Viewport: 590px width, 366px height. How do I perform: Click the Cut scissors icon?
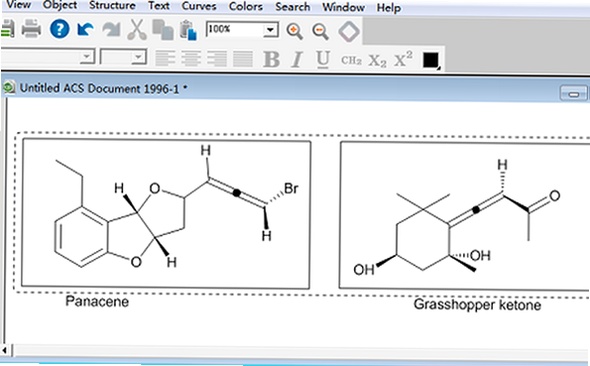click(x=137, y=29)
